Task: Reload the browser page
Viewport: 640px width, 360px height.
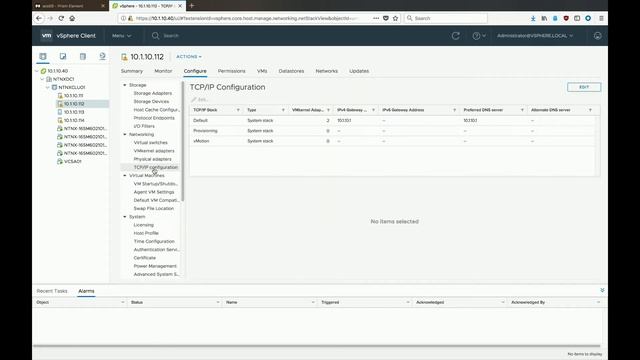Action: click(61, 18)
